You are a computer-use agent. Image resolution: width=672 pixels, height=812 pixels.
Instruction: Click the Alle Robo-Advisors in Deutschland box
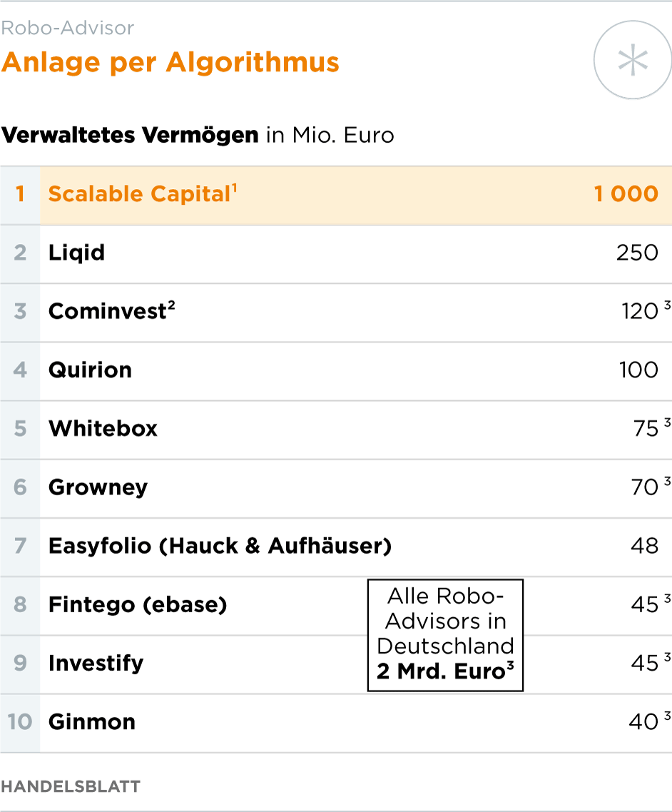click(445, 634)
